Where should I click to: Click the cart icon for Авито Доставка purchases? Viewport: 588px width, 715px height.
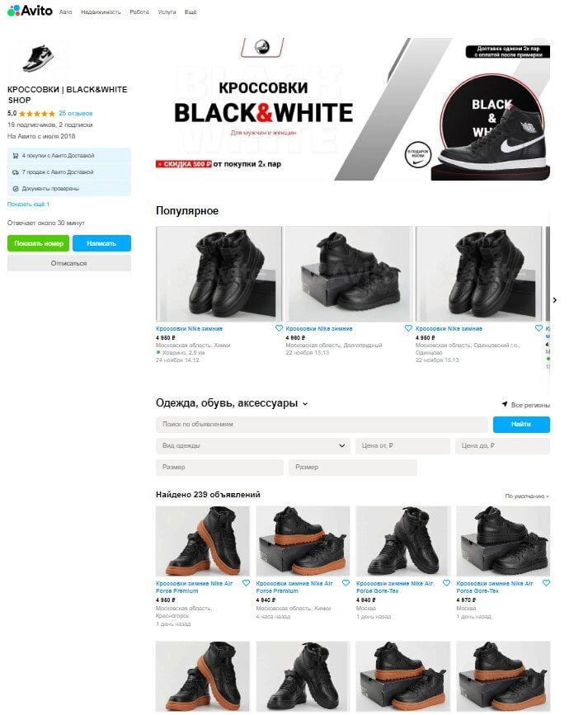[x=16, y=156]
